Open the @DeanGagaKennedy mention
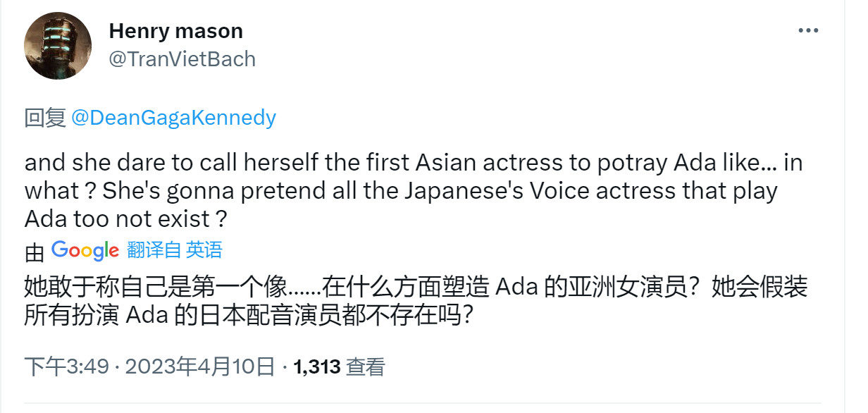The width and height of the screenshot is (868, 413). pyautogui.click(x=173, y=118)
